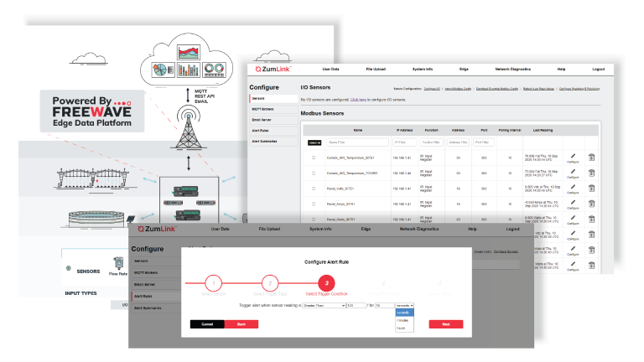Remove Outside_AIR_Temperature_TOUR3 using its trash icon
Screen dimensions: 644x362
pos(591,173)
